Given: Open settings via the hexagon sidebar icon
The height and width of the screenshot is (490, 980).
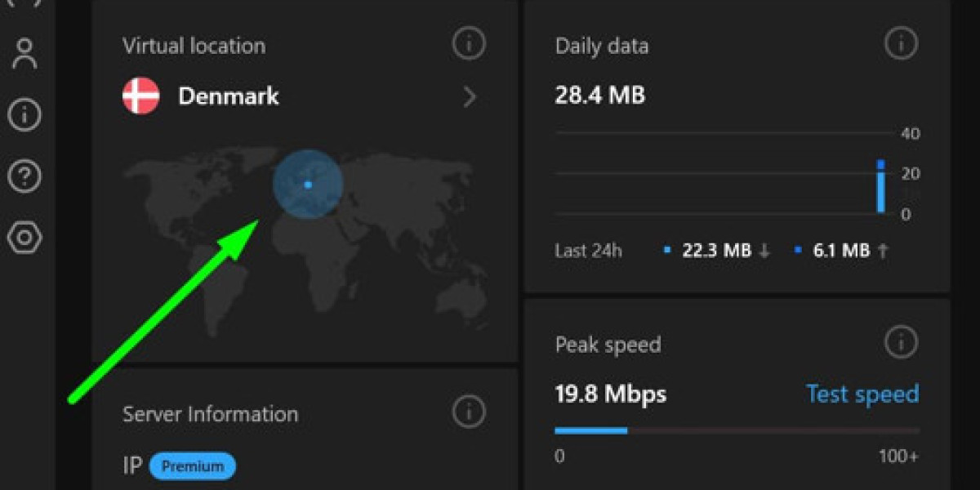Looking at the screenshot, I should point(25,237).
